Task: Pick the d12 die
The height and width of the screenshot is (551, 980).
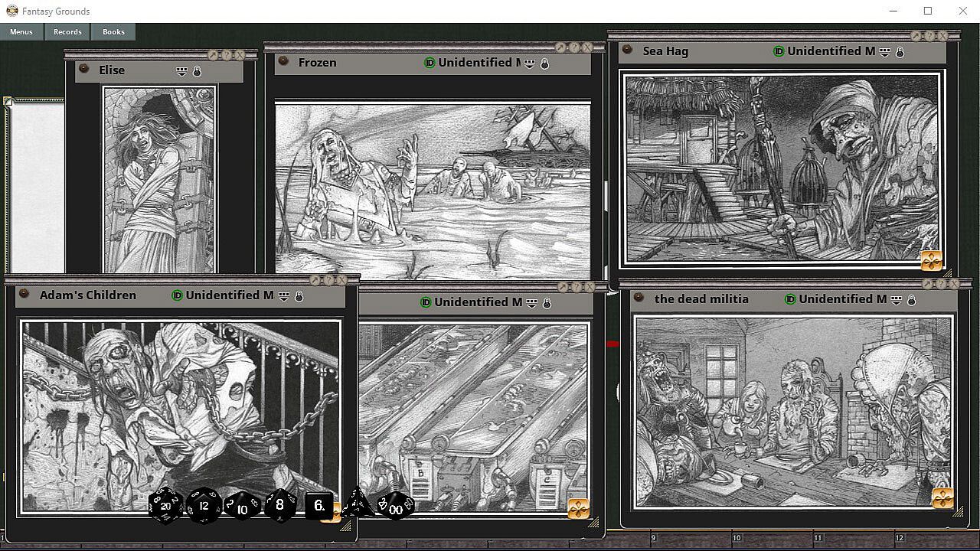Action: point(204,506)
